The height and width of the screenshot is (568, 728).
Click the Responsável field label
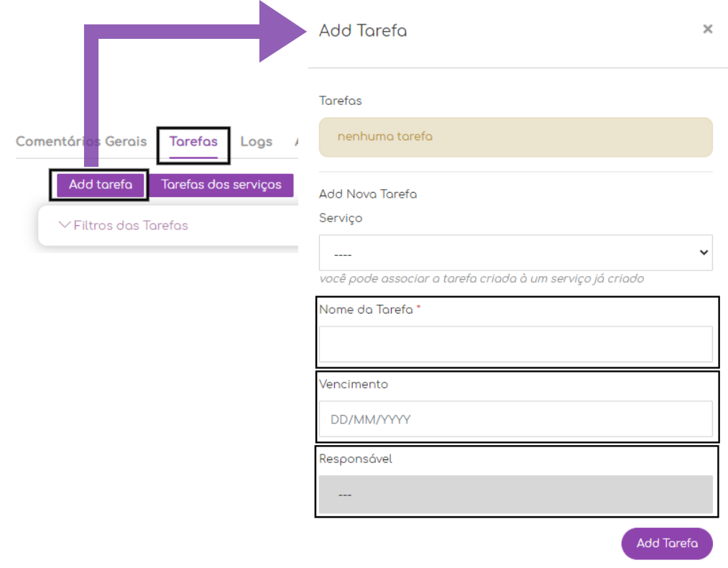tap(356, 459)
